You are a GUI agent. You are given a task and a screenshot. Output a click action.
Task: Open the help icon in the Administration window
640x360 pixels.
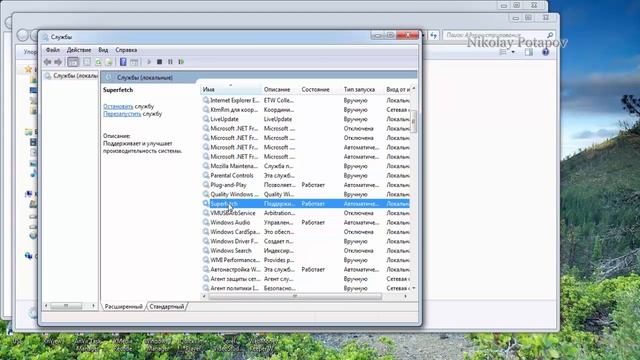[545, 52]
